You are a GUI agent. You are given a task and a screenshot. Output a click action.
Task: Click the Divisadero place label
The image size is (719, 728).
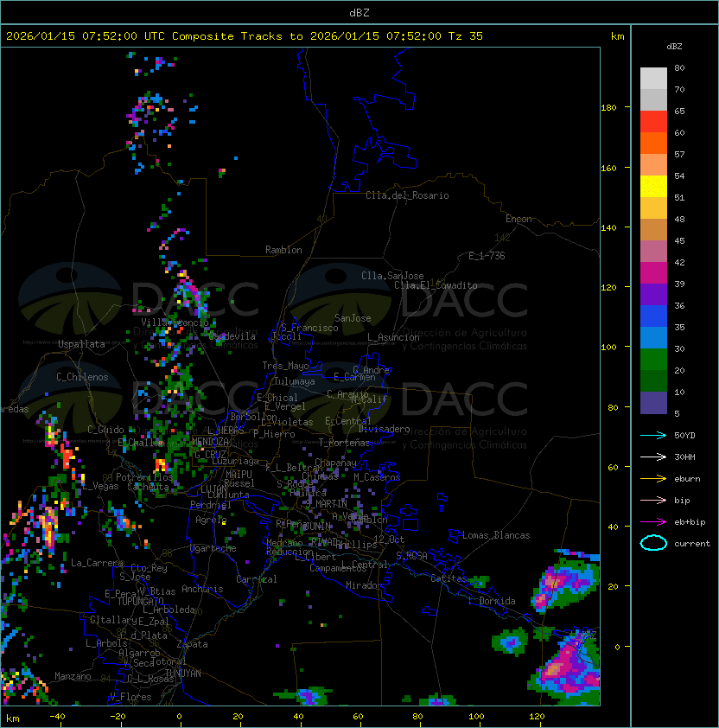385,429
